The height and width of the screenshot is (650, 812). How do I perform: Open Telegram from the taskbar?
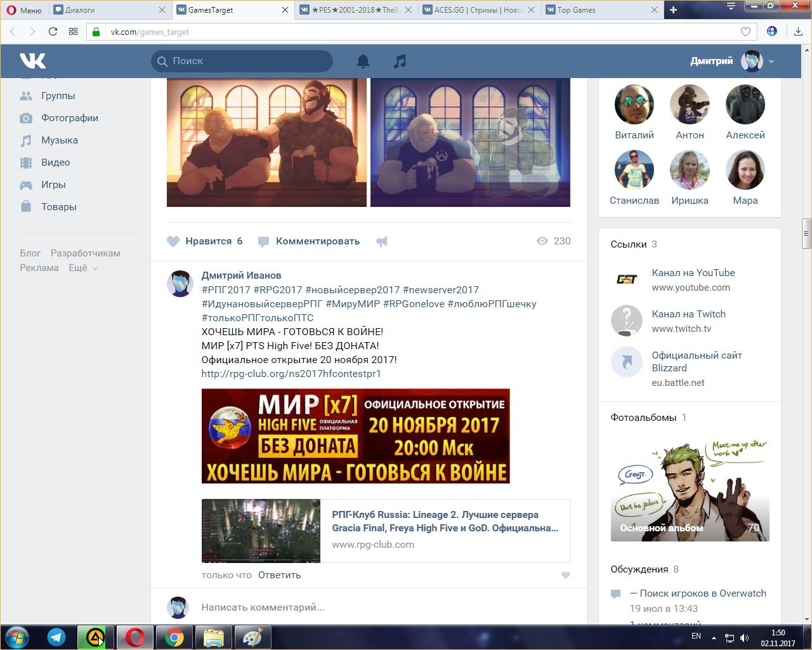(x=56, y=637)
